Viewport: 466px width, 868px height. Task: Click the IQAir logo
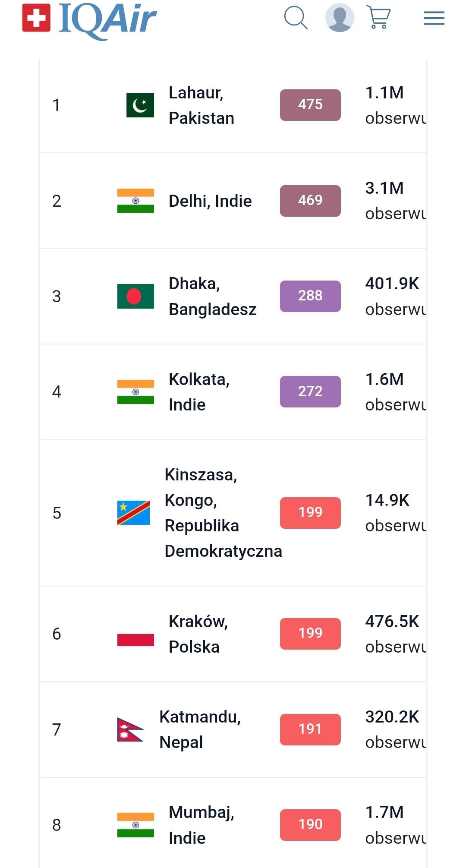click(89, 19)
